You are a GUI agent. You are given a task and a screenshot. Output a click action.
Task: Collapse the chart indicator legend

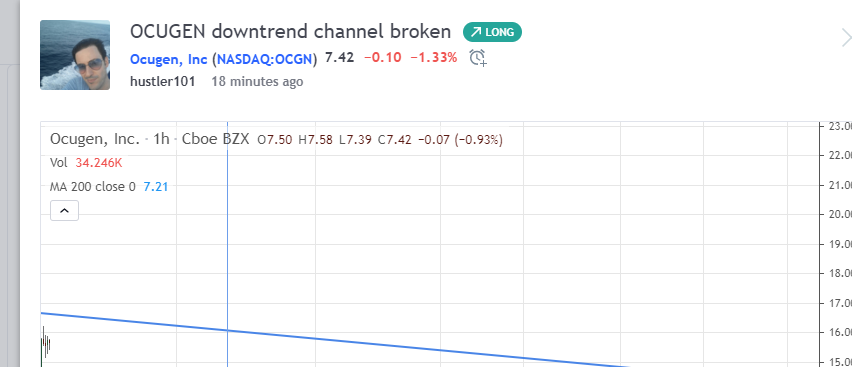pyautogui.click(x=64, y=210)
